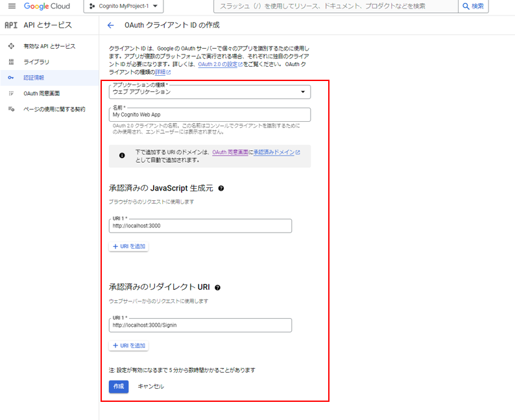515x420 pixels.
Task: Click the OAuth クライアント ID の作成 title
Action: pyautogui.click(x=172, y=25)
